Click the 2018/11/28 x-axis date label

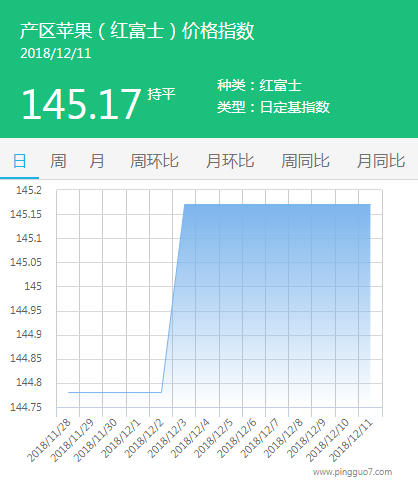[x=50, y=441]
